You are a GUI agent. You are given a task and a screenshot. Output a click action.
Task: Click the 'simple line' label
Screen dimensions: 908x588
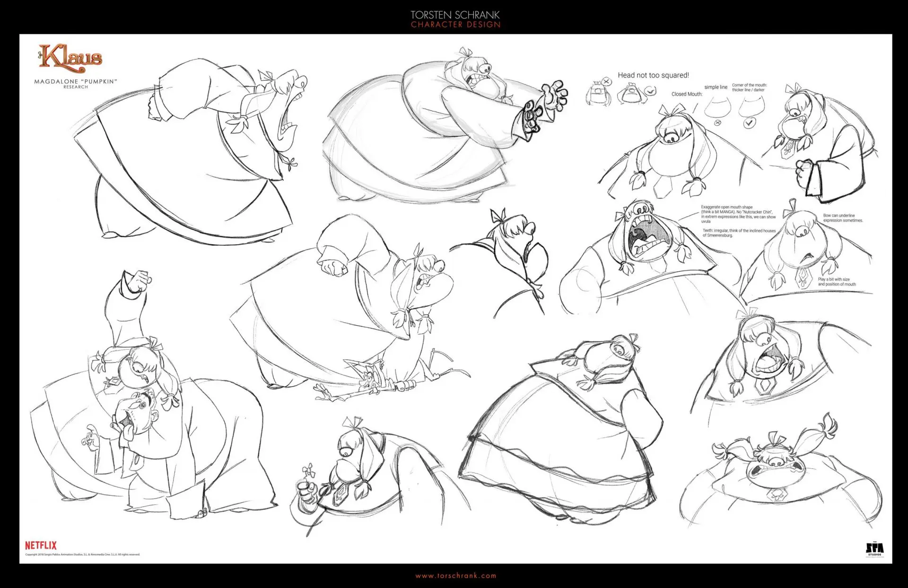click(716, 87)
